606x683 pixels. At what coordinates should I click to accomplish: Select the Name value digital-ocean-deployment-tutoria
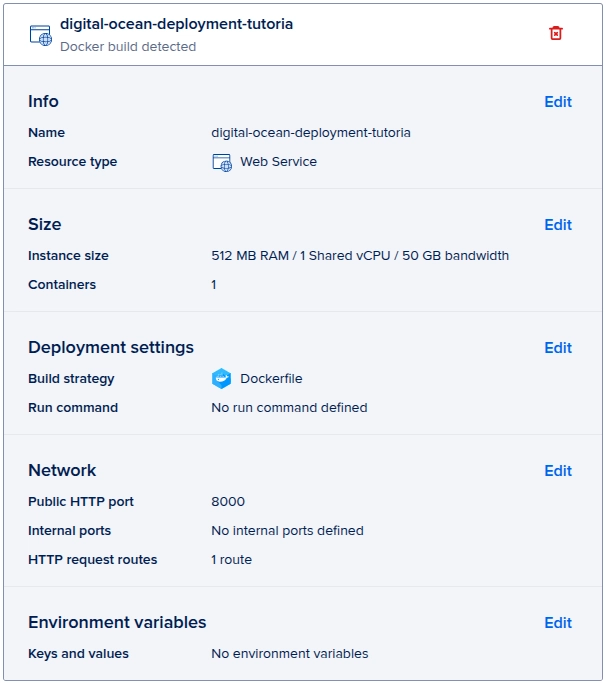coord(311,133)
